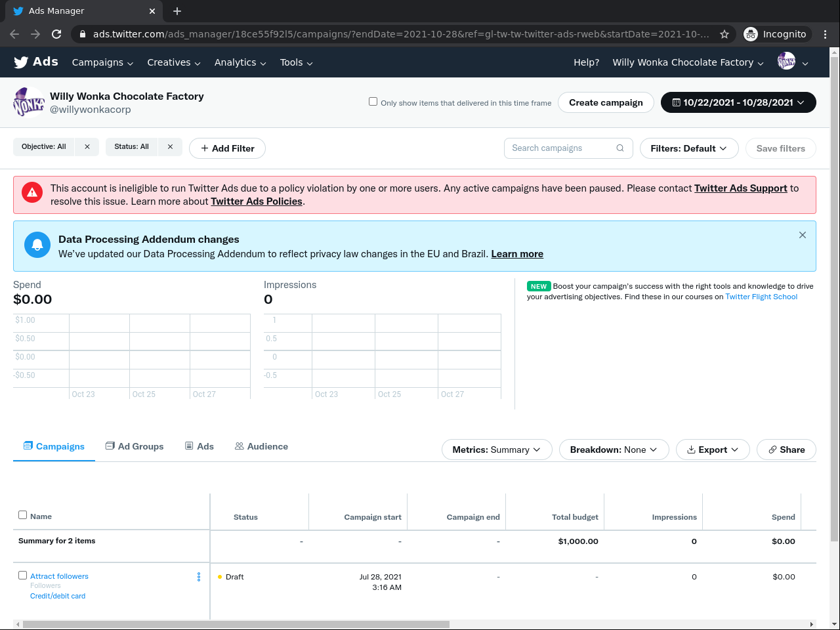Expand the Export dropdown
840x630 pixels.
click(713, 450)
